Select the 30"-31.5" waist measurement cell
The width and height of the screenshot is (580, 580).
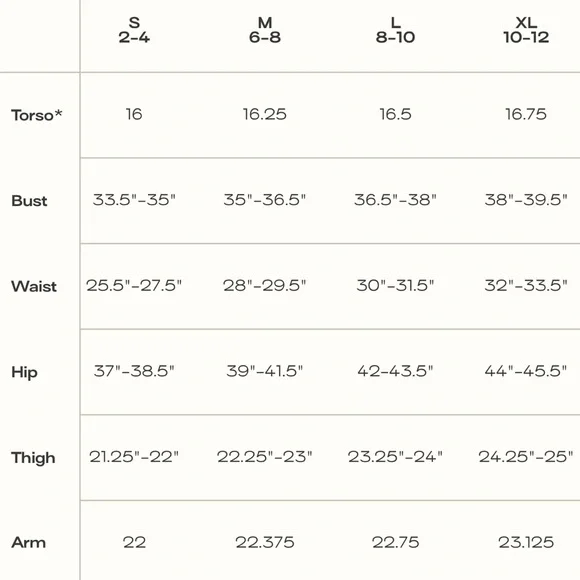pyautogui.click(x=395, y=285)
